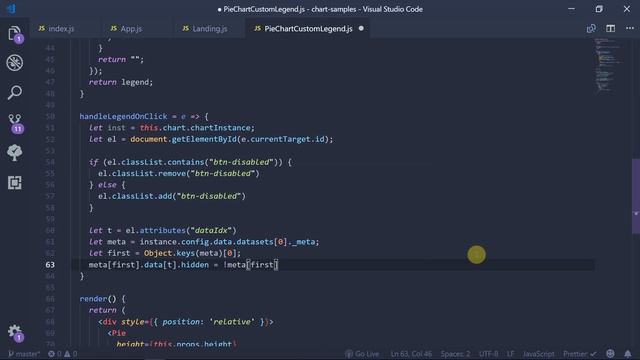The image size is (640, 360).
Task: Change end of line sequence LF
Action: pyautogui.click(x=510, y=354)
